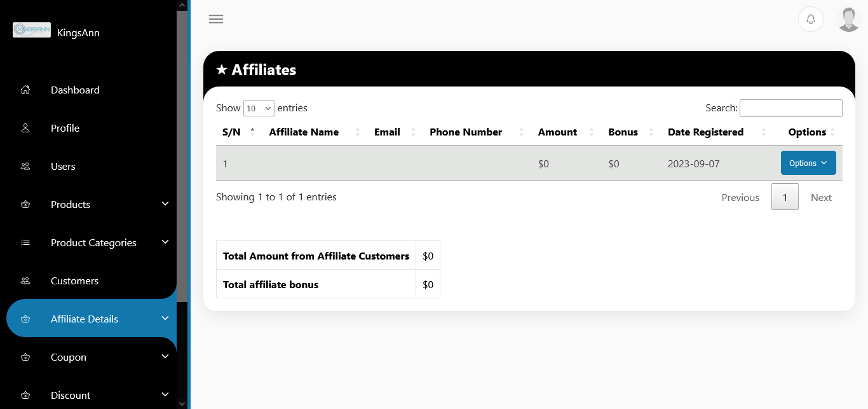868x409 pixels.
Task: Sort by Affiliate Name column
Action: click(315, 132)
